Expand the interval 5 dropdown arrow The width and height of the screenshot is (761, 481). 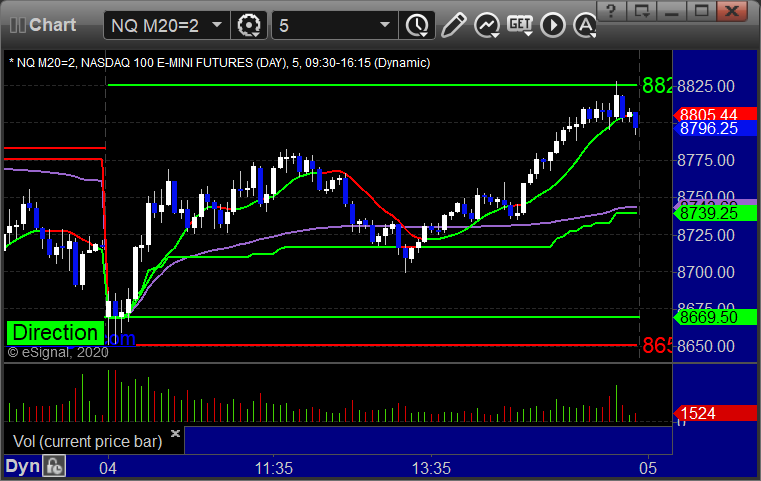(x=385, y=25)
